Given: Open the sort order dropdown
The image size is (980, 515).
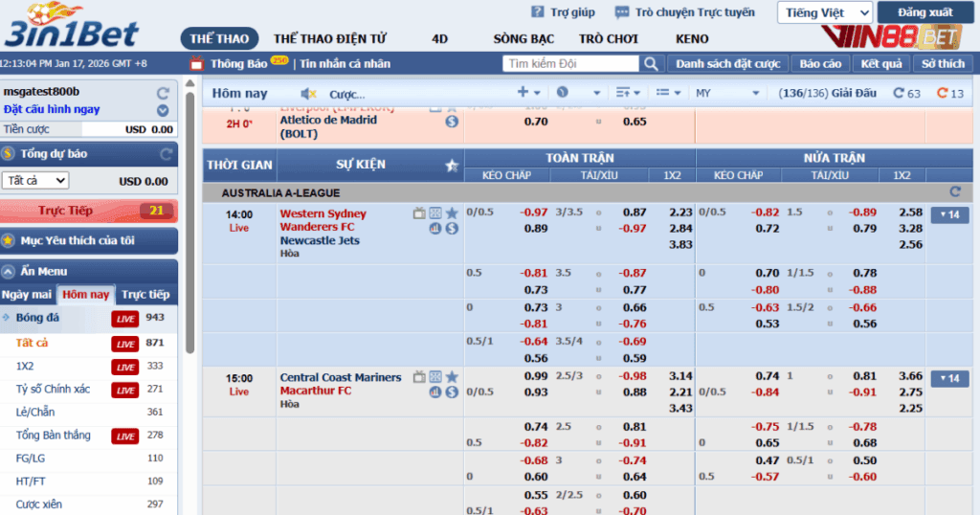Looking at the screenshot, I should point(628,93).
